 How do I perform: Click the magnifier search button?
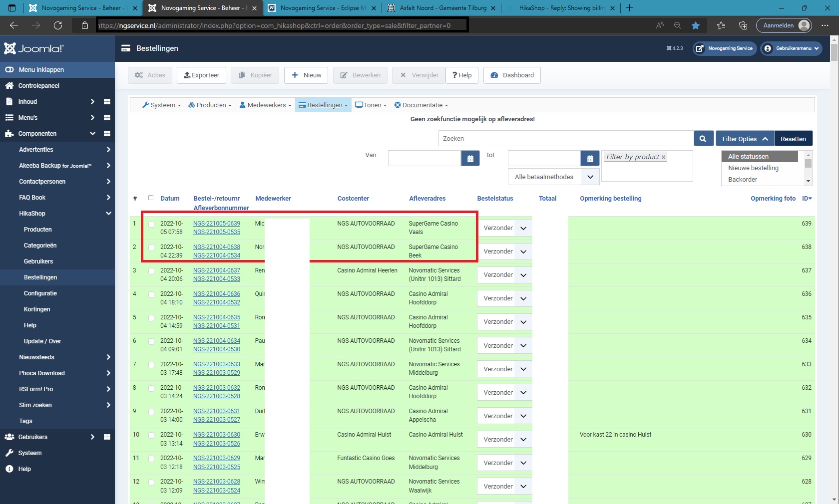click(703, 139)
